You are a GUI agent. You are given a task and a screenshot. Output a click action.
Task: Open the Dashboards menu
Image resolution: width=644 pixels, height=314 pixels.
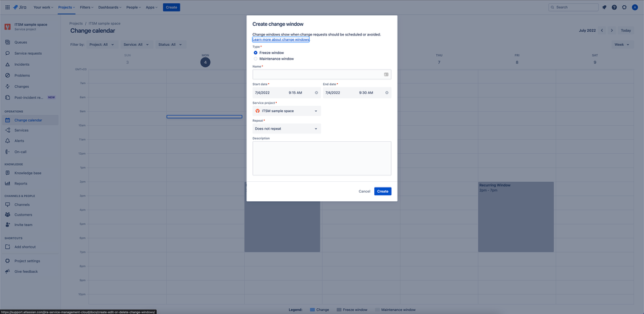110,7
